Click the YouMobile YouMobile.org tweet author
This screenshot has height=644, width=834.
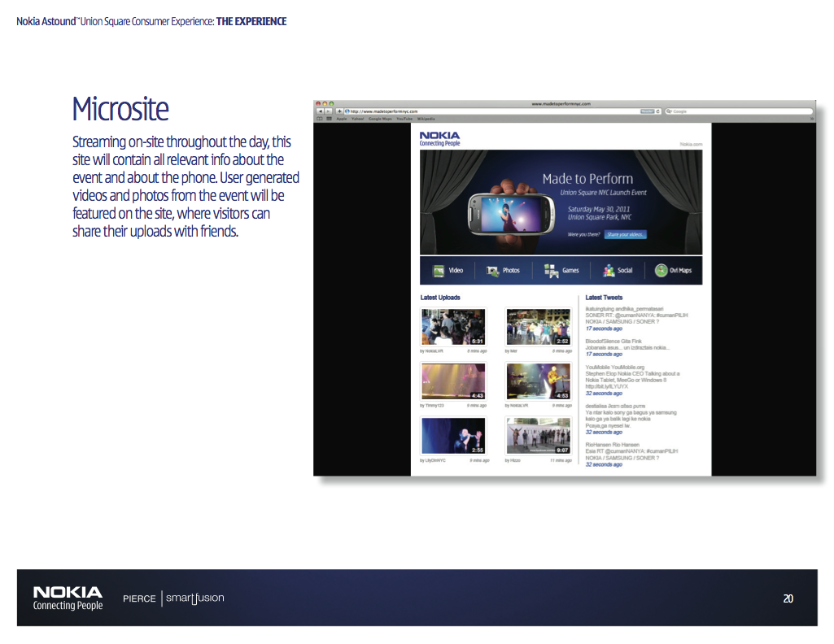pos(615,368)
